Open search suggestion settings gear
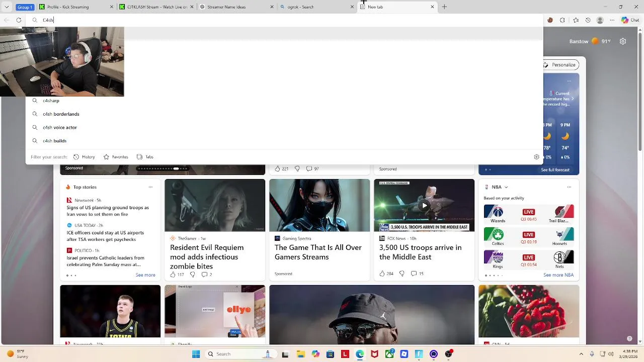Image resolution: width=644 pixels, height=362 pixels. (536, 157)
